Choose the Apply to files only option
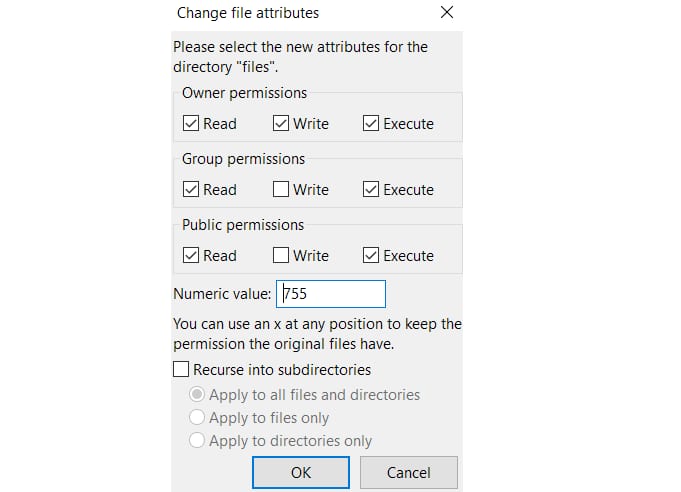 (197, 418)
